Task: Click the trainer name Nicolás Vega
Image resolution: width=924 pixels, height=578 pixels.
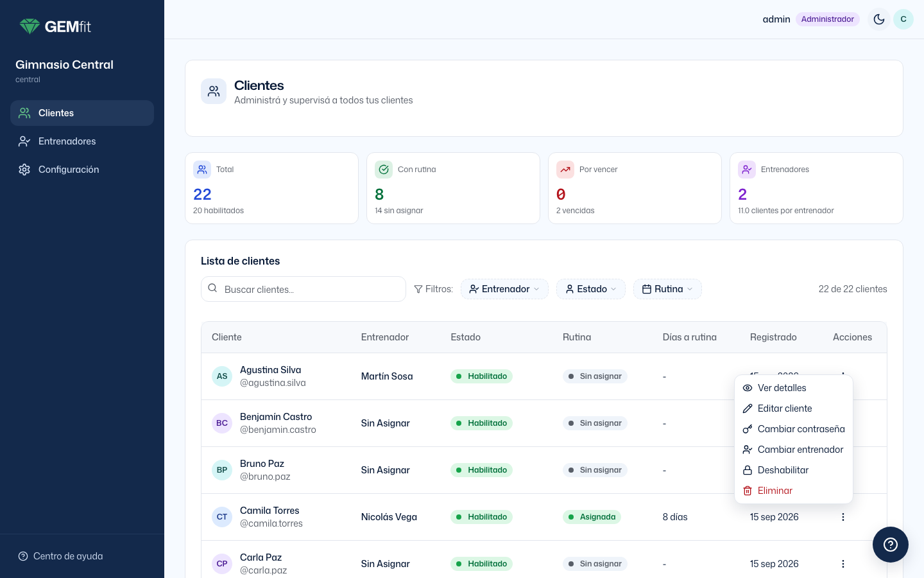Action: pyautogui.click(x=389, y=517)
